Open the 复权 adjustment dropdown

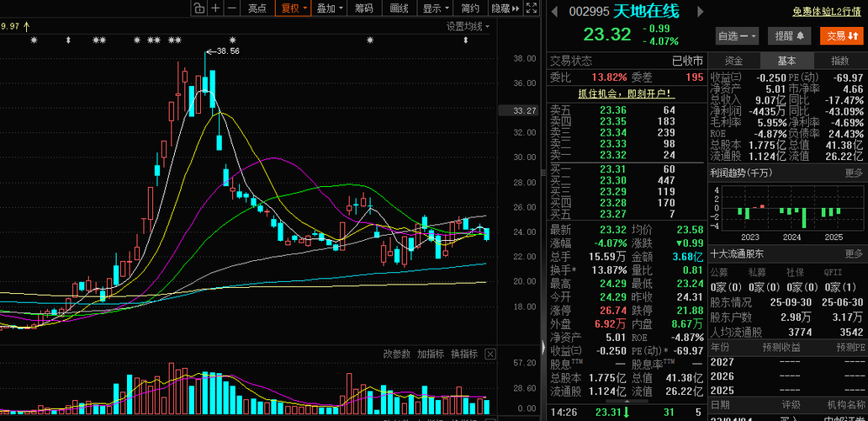(x=294, y=8)
